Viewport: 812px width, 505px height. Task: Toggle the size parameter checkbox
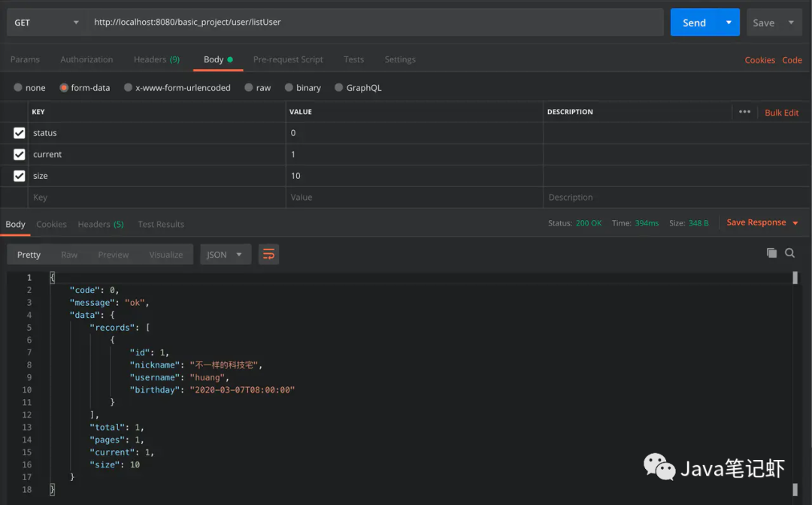tap(20, 176)
